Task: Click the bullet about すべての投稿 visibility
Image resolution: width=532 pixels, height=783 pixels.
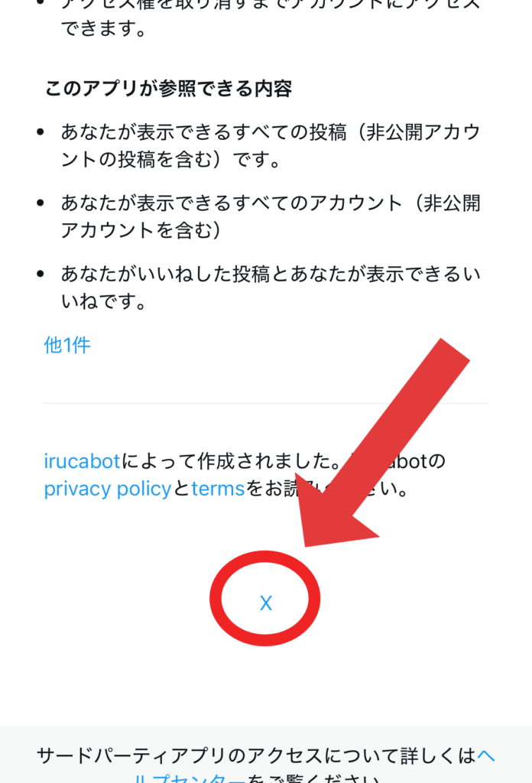Action: tap(271, 146)
